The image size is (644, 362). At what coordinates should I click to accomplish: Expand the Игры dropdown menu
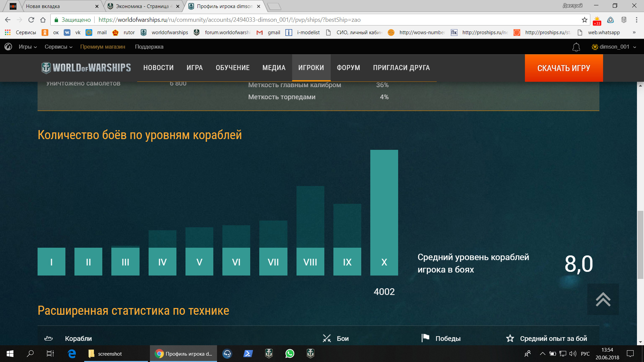[28, 47]
